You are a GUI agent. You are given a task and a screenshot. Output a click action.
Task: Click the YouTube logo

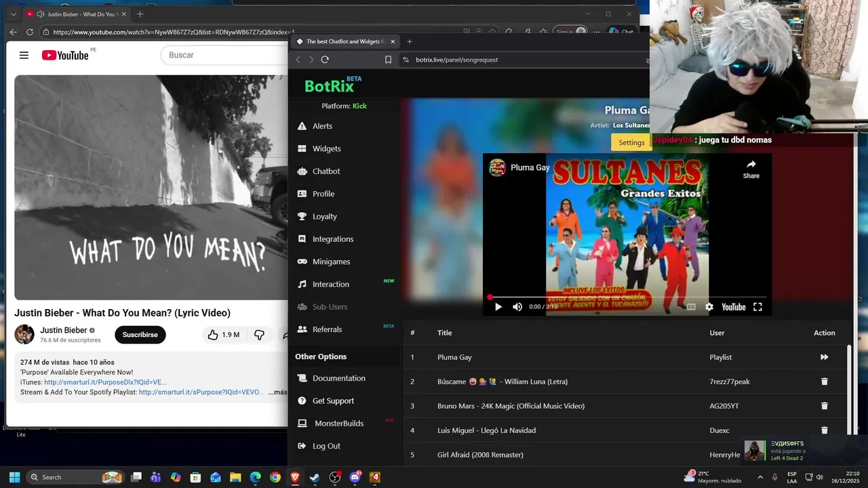(x=65, y=55)
